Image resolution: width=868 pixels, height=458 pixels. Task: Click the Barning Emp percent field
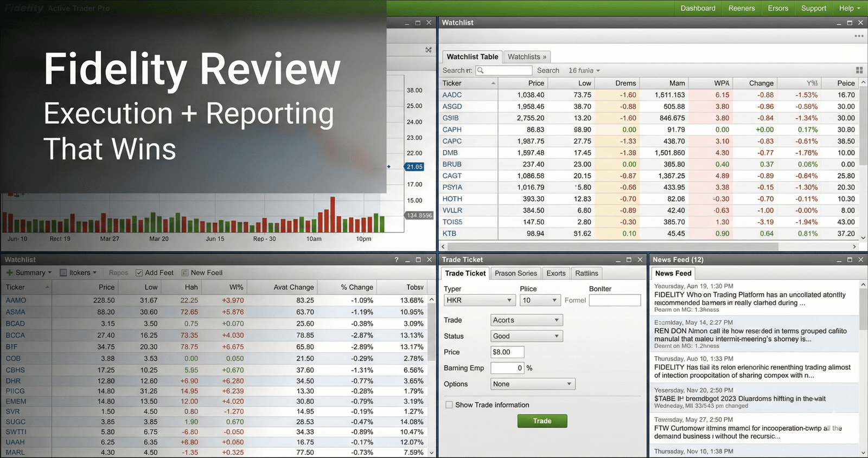[x=507, y=368]
